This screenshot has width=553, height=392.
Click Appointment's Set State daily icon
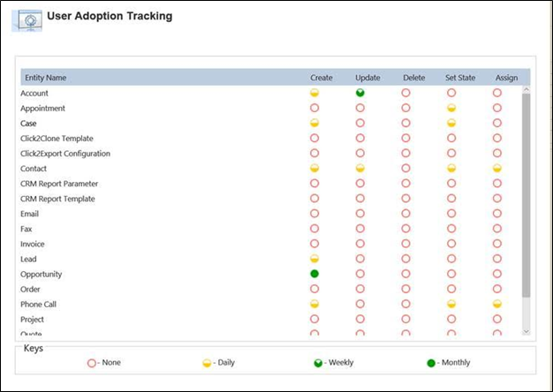click(x=451, y=108)
